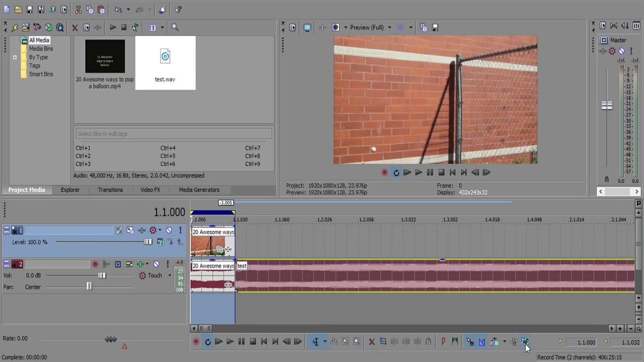The image size is (644, 362).
Task: Click the Remove selected media X icon
Action: (x=75, y=28)
